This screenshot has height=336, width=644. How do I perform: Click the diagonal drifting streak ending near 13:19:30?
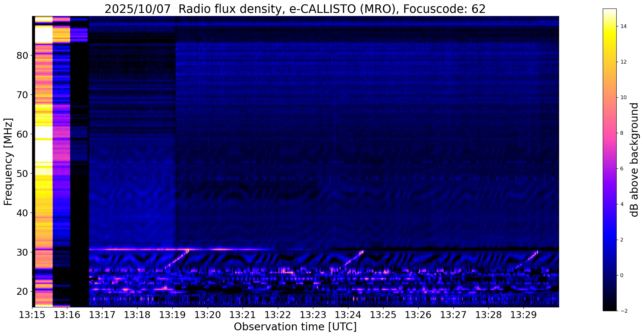(176, 259)
